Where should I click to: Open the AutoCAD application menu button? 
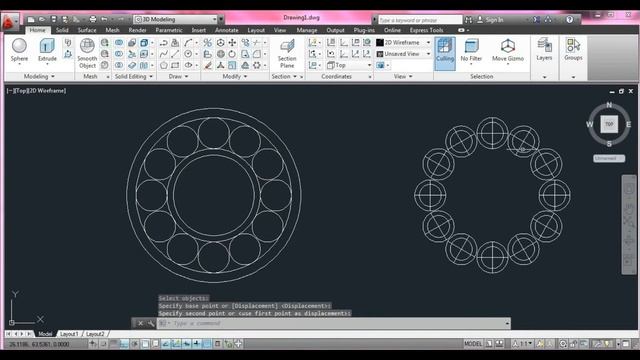point(10,22)
